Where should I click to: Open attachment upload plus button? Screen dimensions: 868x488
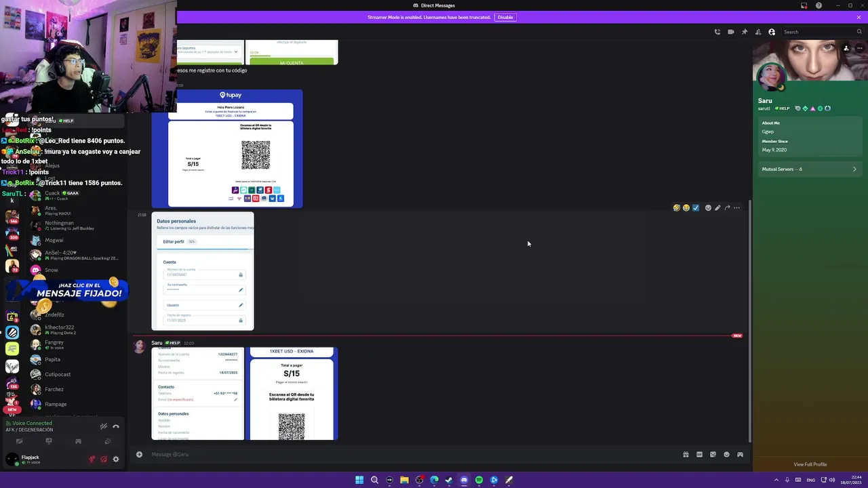point(139,454)
